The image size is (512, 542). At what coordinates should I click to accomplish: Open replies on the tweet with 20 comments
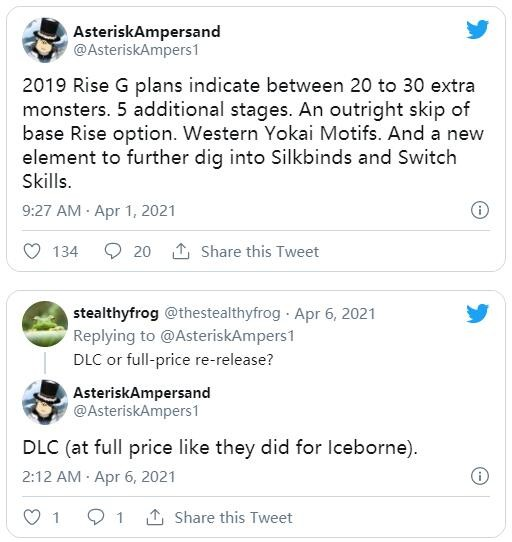113,251
